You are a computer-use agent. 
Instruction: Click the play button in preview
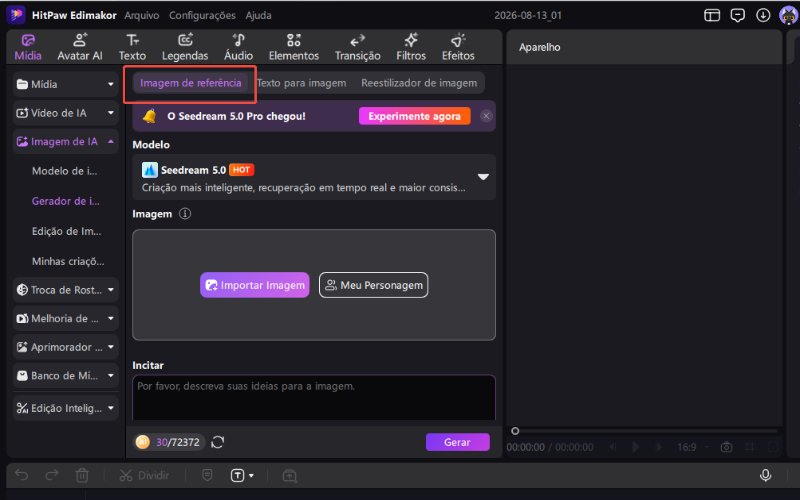[x=635, y=447]
